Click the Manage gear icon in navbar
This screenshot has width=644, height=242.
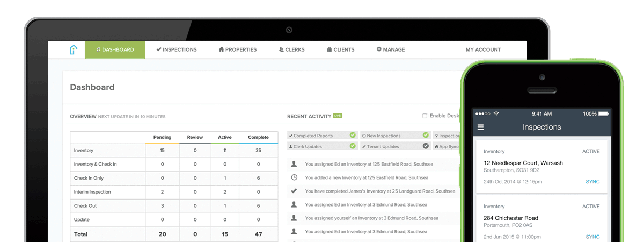379,49
